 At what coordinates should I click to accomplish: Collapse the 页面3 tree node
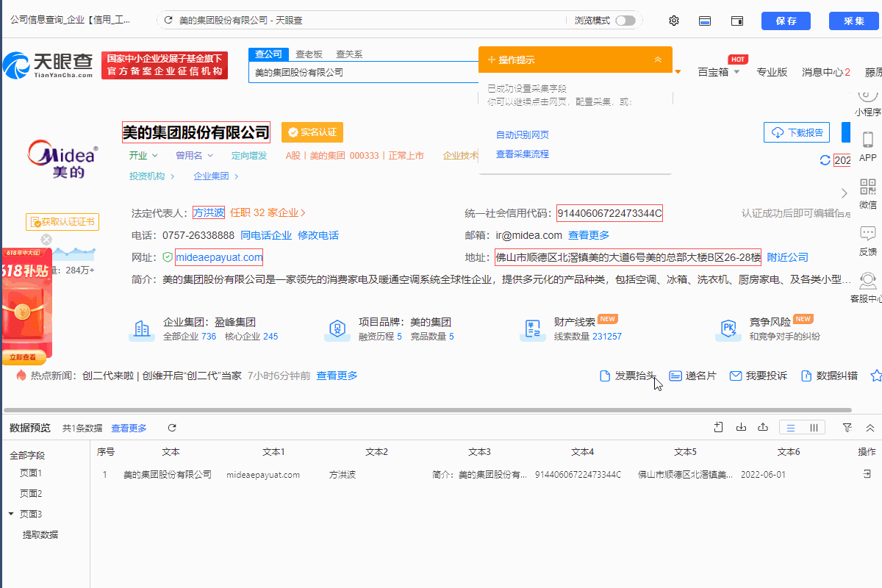11,514
